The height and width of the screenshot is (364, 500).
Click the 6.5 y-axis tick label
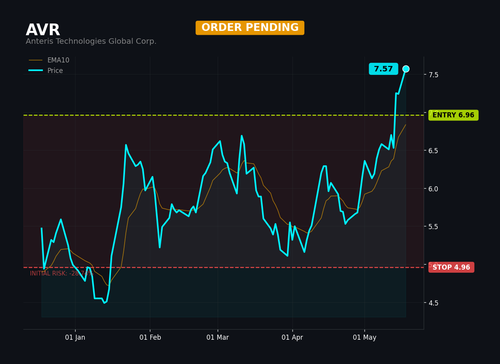433,151
